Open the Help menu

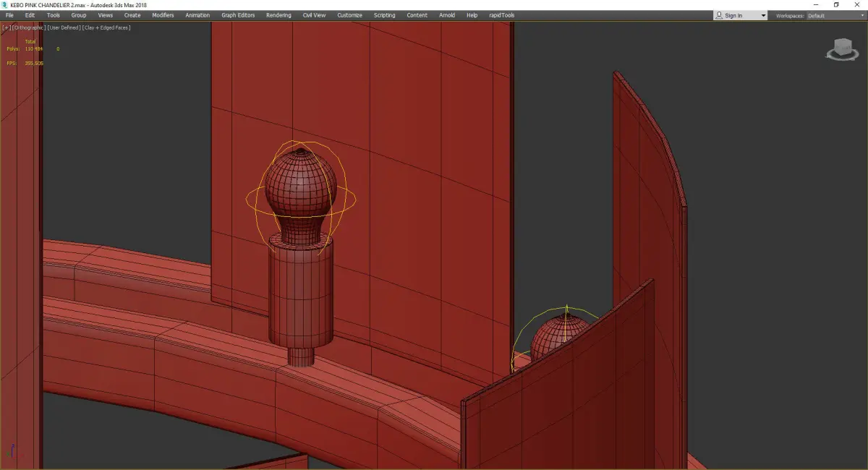[x=472, y=15]
